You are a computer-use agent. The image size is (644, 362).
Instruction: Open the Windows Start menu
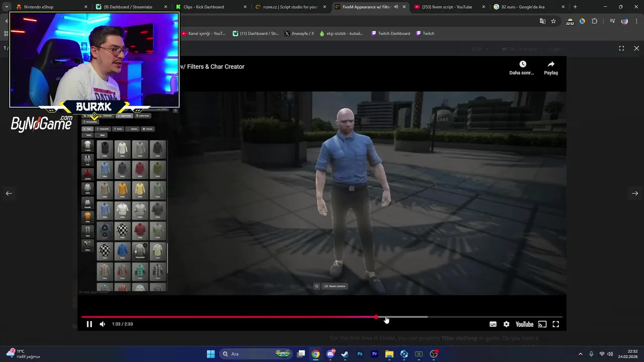coord(211,354)
